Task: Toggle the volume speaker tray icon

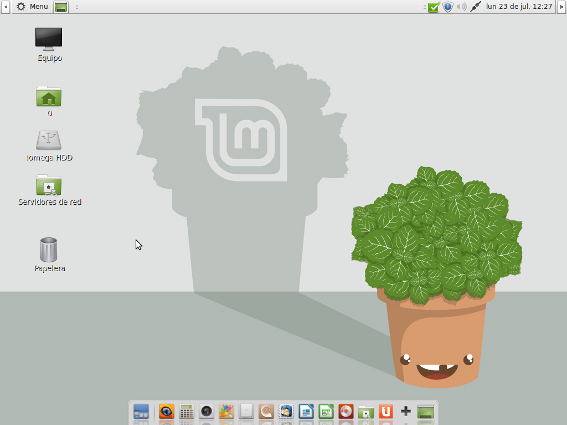Action: (x=462, y=7)
